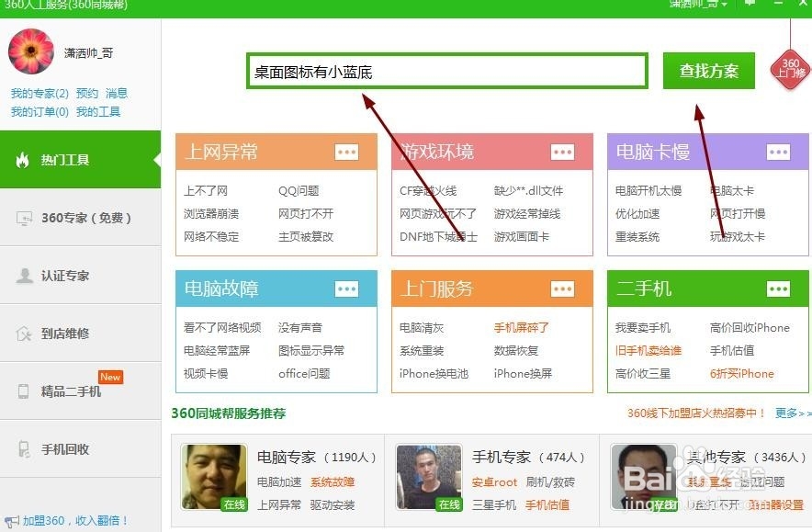The width and height of the screenshot is (812, 532).
Task: Open the 电脑卡慢 more options icon
Action: [778, 153]
